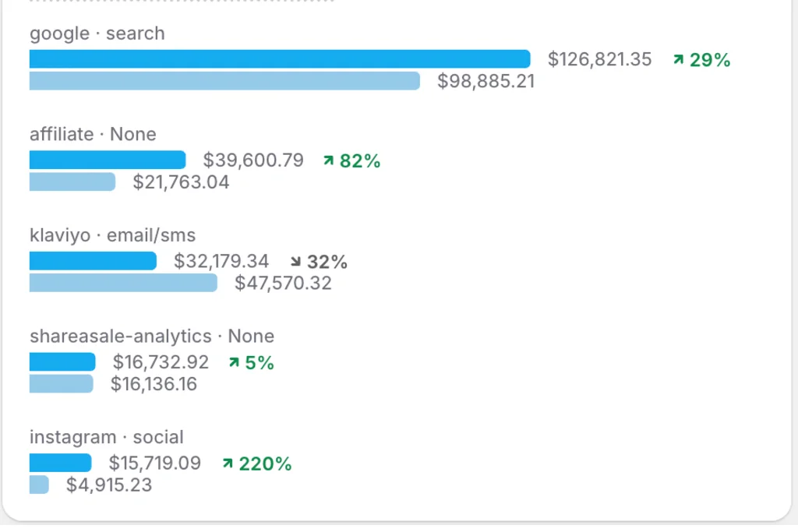Click affiliate current period dark blue bar

pos(108,160)
